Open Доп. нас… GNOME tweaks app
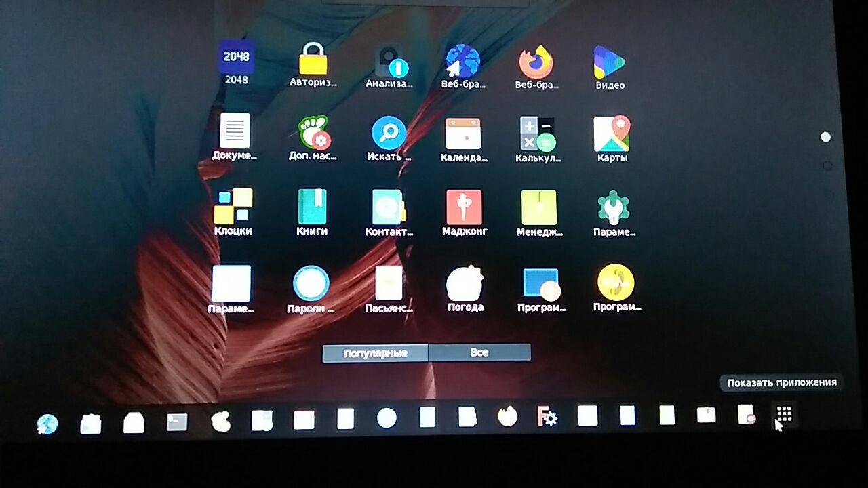This screenshot has height=488, width=868. (x=313, y=138)
